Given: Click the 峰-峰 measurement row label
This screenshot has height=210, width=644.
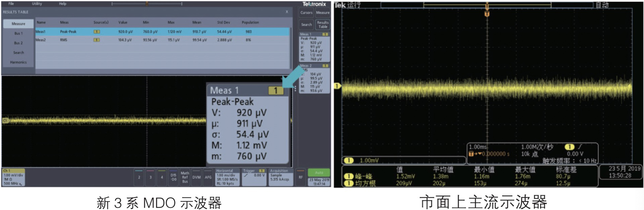Looking at the screenshot, I should (x=364, y=176).
